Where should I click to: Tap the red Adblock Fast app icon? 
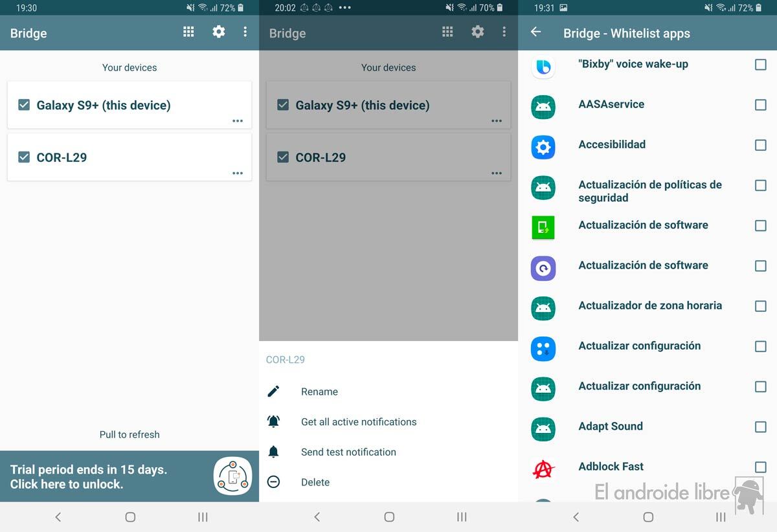[543, 469]
